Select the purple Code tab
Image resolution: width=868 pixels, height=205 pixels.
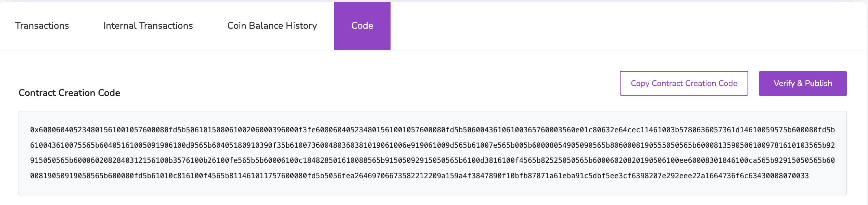point(362,26)
